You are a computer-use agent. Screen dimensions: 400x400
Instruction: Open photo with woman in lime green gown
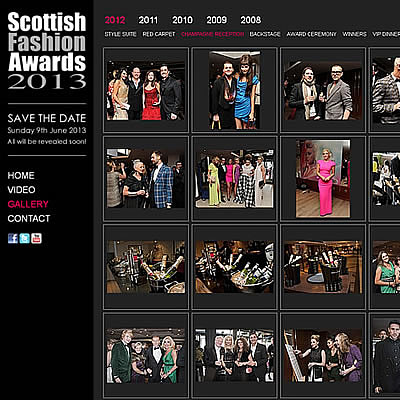234,178
